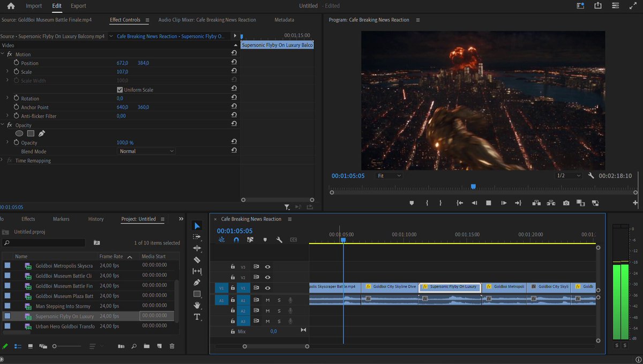This screenshot has height=364, width=643.
Task: Solo audio track A2
Action: (x=279, y=311)
